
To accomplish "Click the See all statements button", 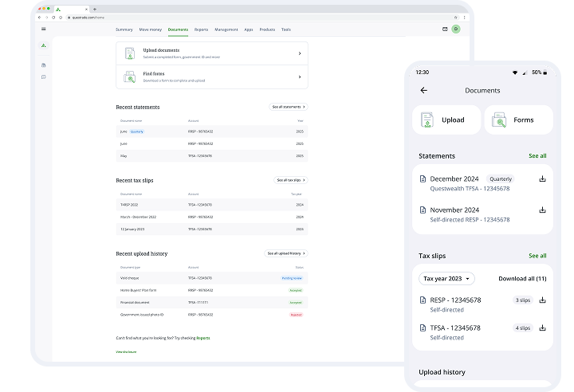I will 289,107.
